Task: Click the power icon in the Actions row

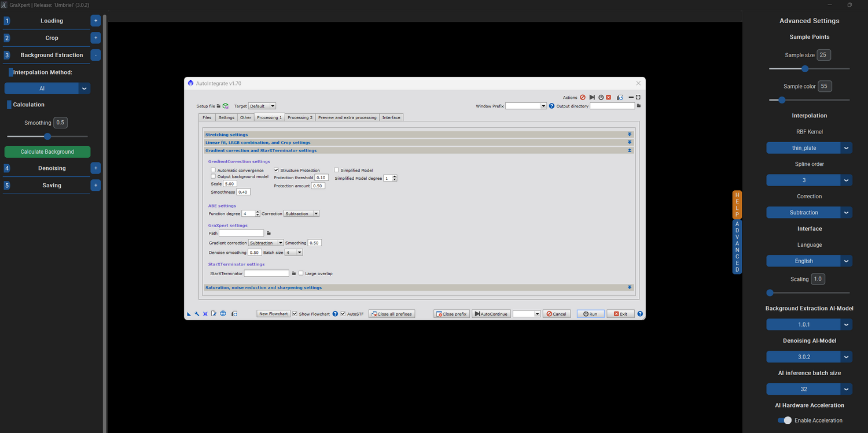Action: [601, 97]
